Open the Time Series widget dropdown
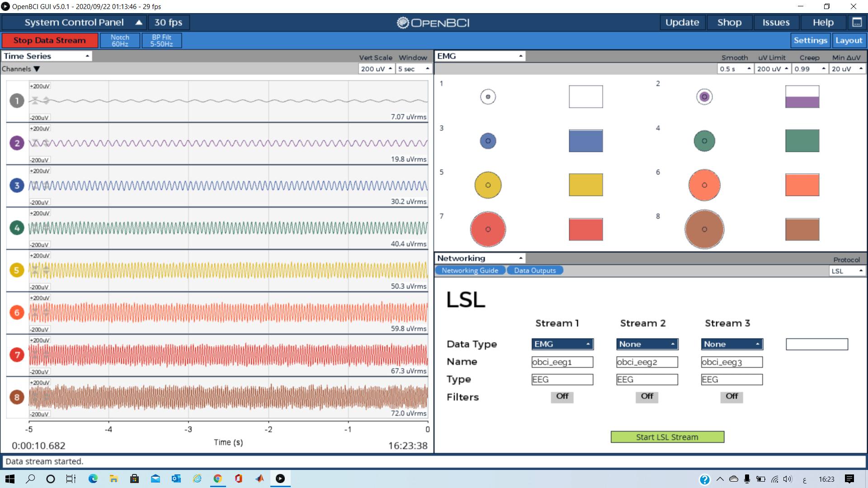 tap(47, 56)
